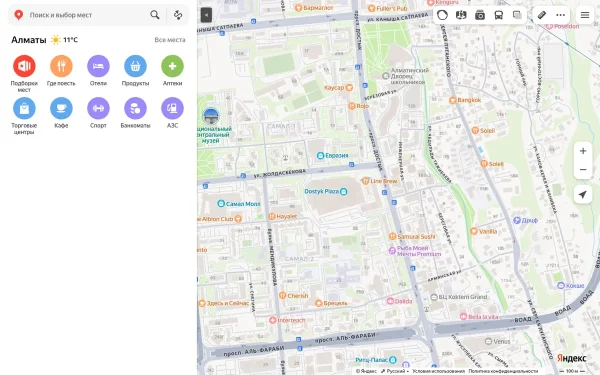Open the hamburger main menu

pos(585,15)
